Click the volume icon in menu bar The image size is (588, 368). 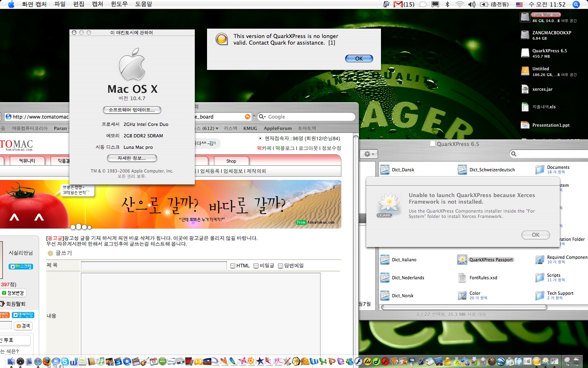click(x=472, y=4)
